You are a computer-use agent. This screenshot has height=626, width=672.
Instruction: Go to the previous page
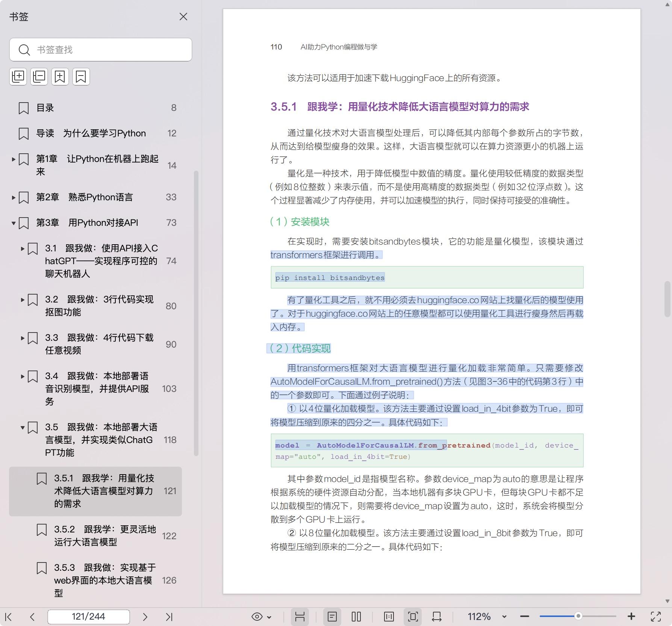(32, 617)
